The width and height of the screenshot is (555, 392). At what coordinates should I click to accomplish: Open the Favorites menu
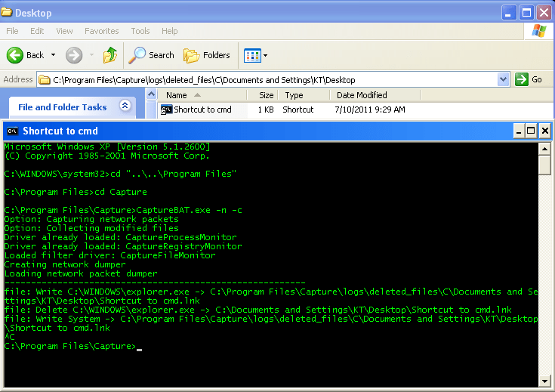tap(101, 31)
